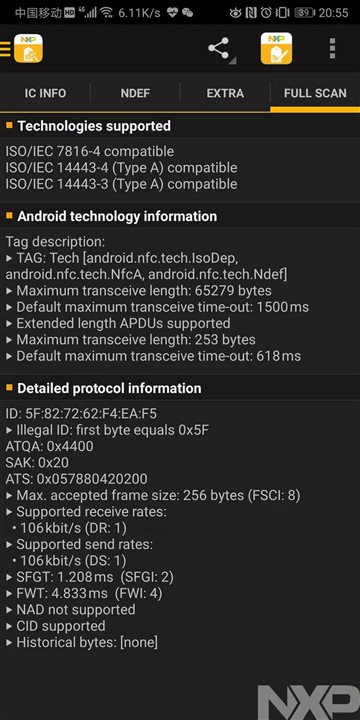Switch to the NDEF tab

[x=135, y=93]
